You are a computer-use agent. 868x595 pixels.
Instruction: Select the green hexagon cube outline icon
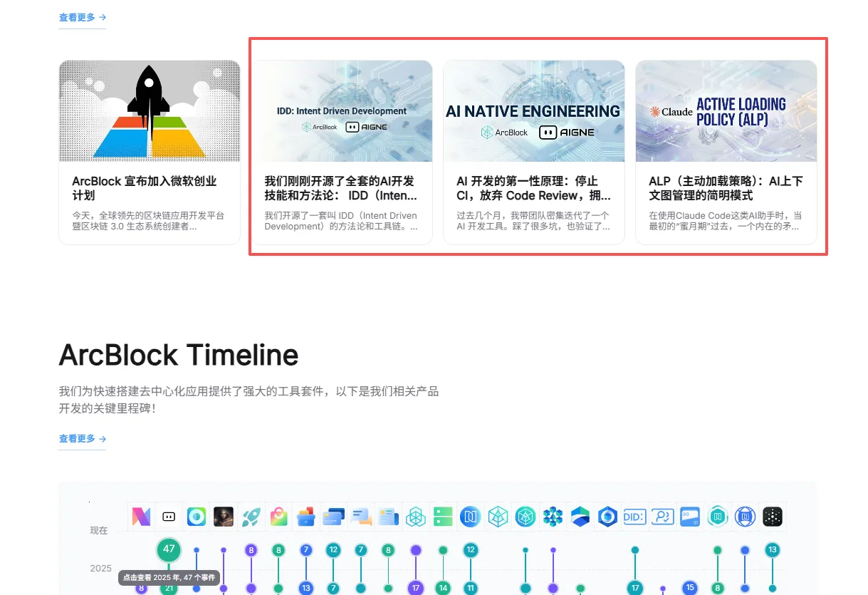point(416,517)
